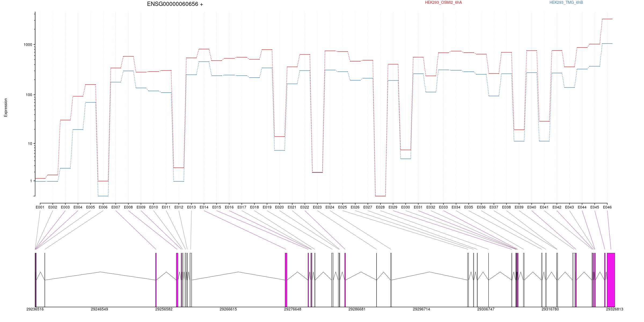Viewport: 644px width, 322px height.
Task: Click the blue E046 expression segment
Action: point(607,43)
